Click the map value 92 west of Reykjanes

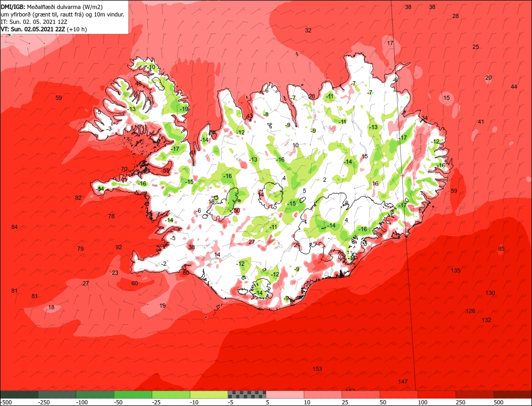pyautogui.click(x=119, y=247)
